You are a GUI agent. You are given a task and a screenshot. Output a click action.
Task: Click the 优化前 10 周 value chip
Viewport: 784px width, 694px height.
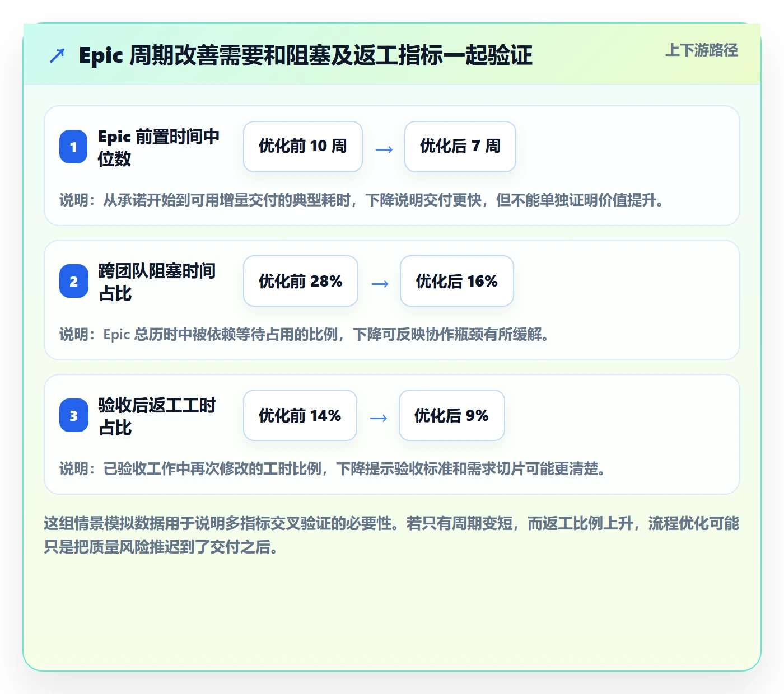[x=303, y=147]
